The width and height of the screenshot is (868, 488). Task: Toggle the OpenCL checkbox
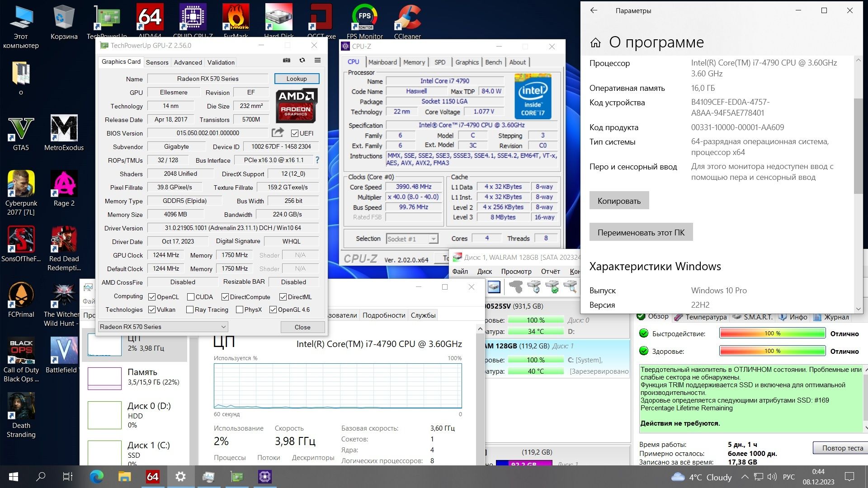point(152,297)
